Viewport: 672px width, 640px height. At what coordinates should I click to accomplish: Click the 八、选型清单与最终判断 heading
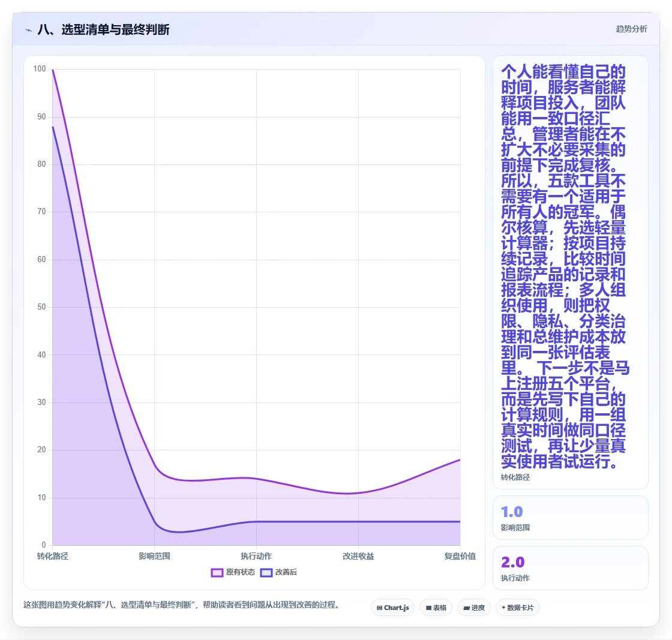coord(103,29)
